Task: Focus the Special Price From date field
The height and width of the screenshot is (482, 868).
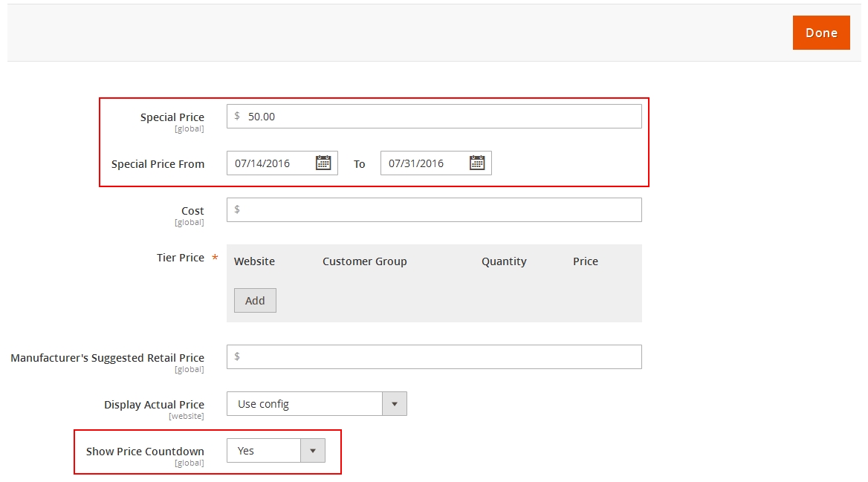Action: coord(271,163)
